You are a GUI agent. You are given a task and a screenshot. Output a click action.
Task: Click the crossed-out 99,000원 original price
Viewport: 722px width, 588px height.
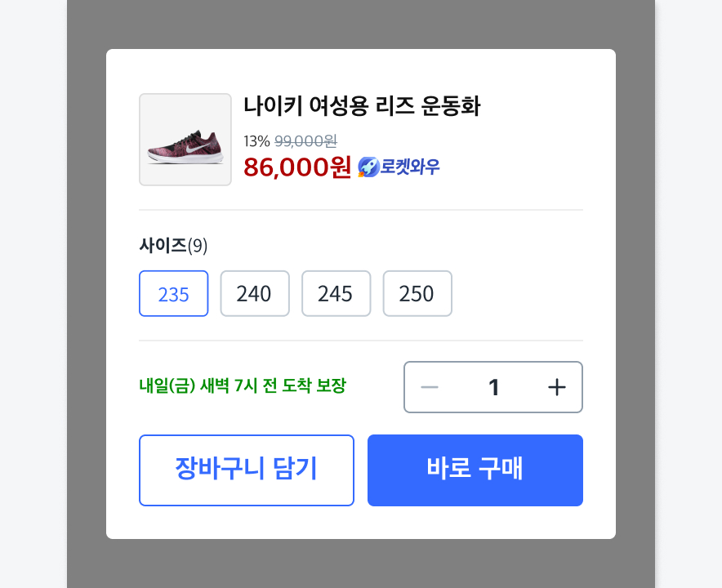[306, 141]
